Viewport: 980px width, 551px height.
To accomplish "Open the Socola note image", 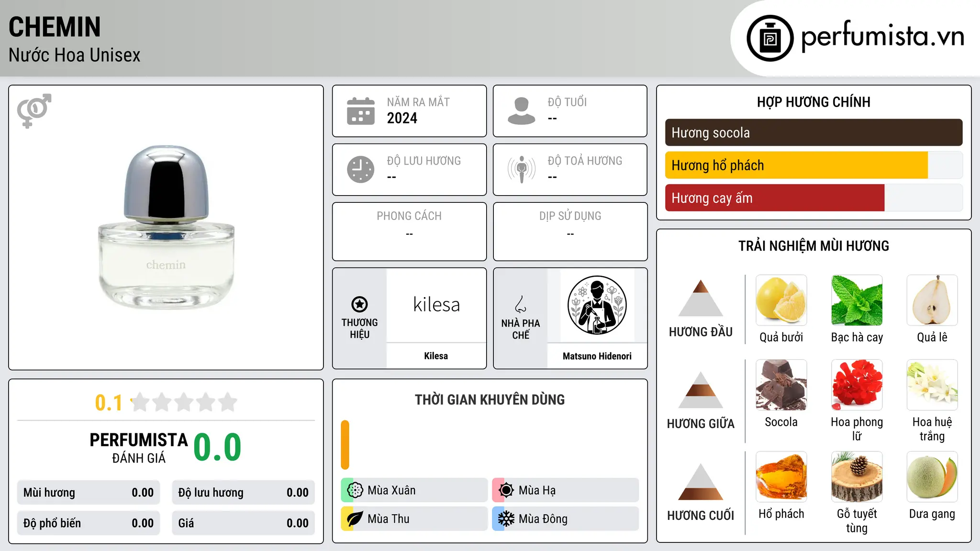I will point(781,385).
